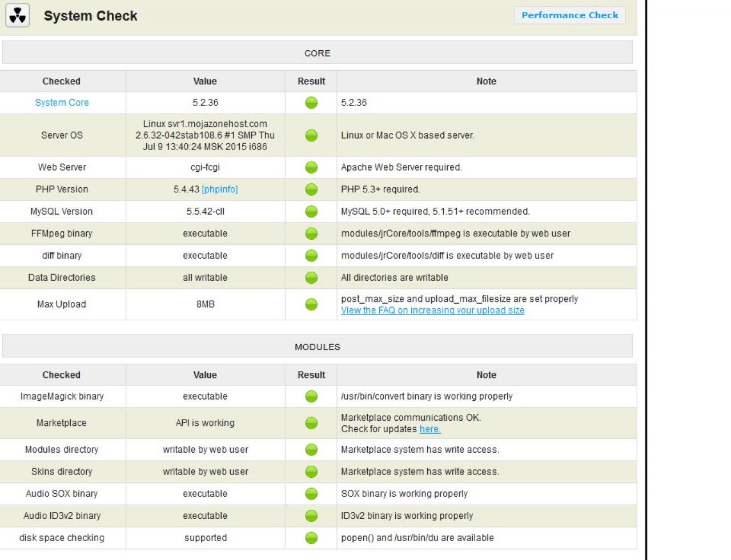This screenshot has height=560, width=731.
Task: Open the phpinfo link
Action: (x=219, y=190)
